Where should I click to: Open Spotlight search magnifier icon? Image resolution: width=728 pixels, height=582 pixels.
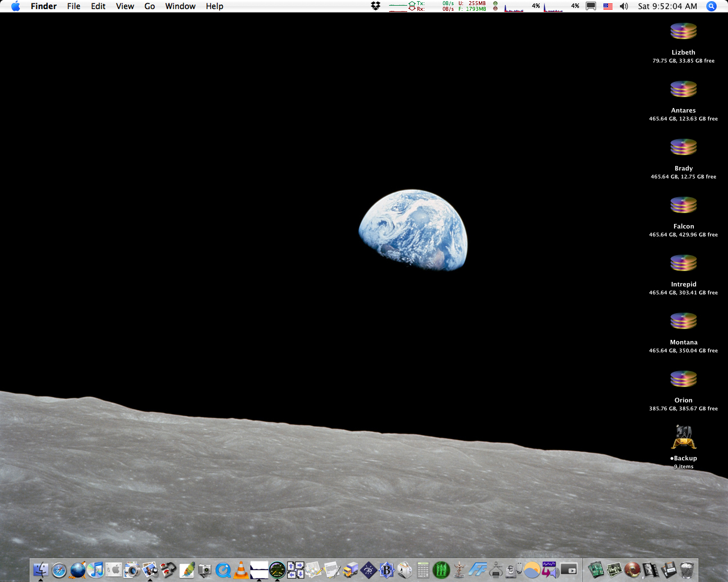tap(711, 6)
